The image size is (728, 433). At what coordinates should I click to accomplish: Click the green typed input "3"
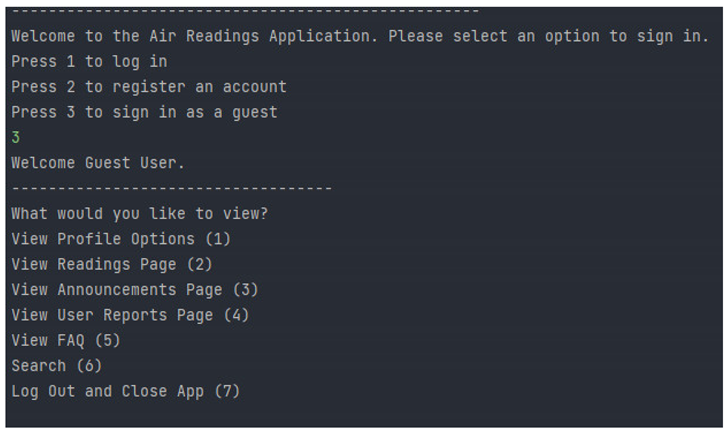[x=16, y=138]
